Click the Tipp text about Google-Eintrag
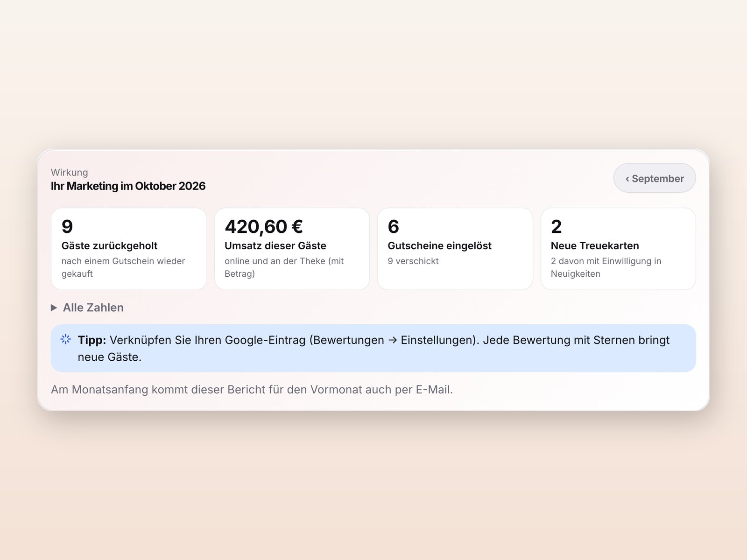 tap(373, 348)
